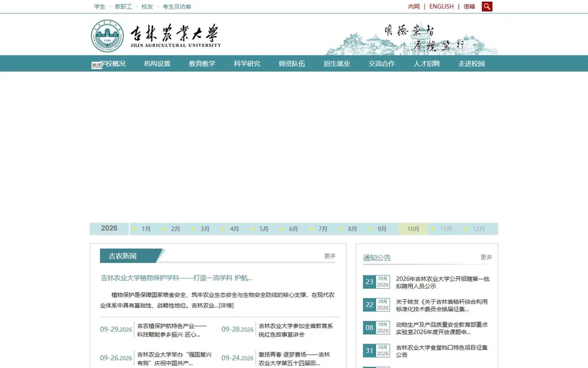The height and width of the screenshot is (368, 588).
Task: Open notice 关于转发《关于吉林省秸秆综合利用
Action: 442,305
